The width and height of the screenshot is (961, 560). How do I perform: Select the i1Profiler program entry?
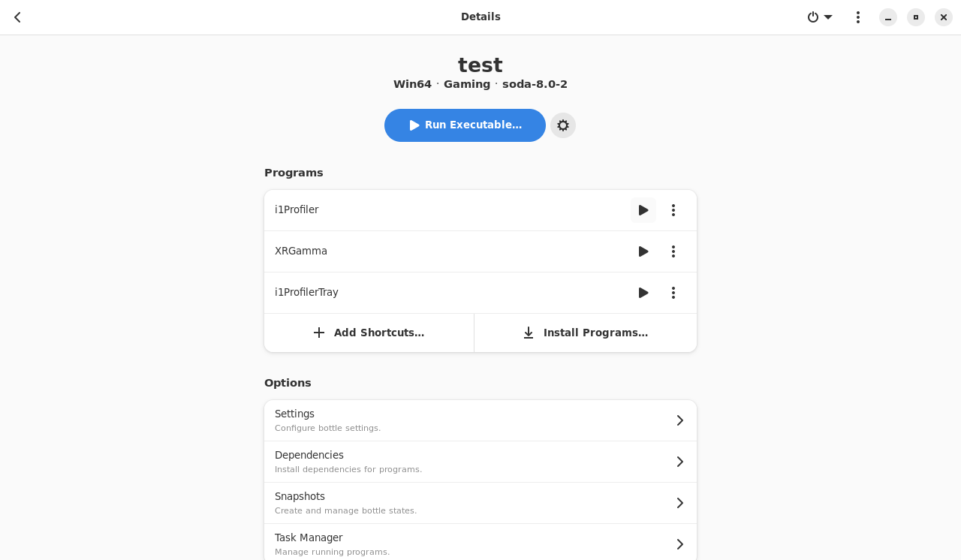(x=297, y=210)
